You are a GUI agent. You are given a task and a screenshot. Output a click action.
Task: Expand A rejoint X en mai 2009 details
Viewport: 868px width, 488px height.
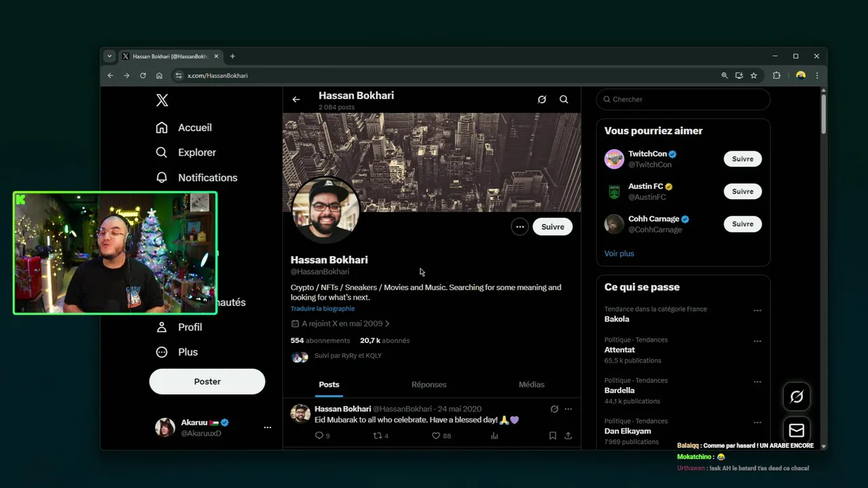[340, 324]
